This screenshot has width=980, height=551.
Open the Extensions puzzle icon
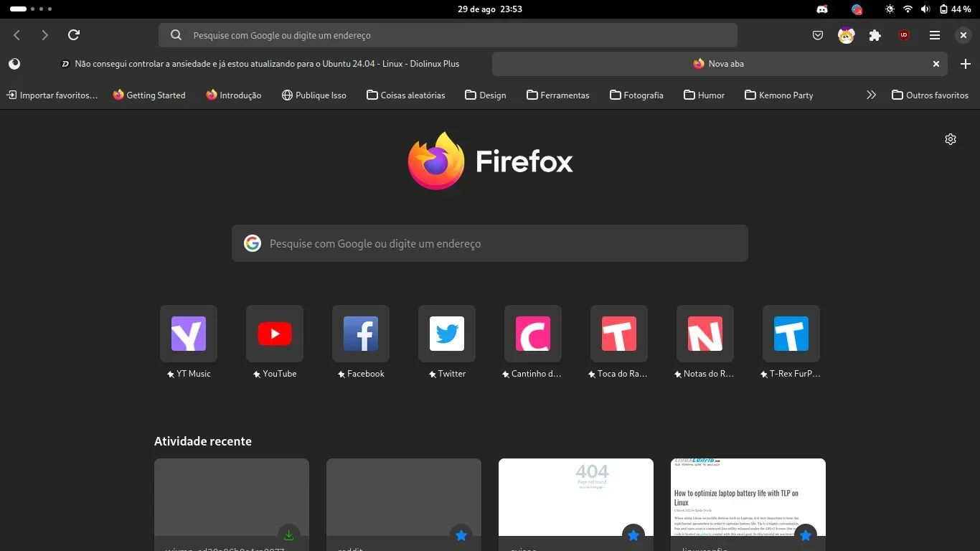875,35
